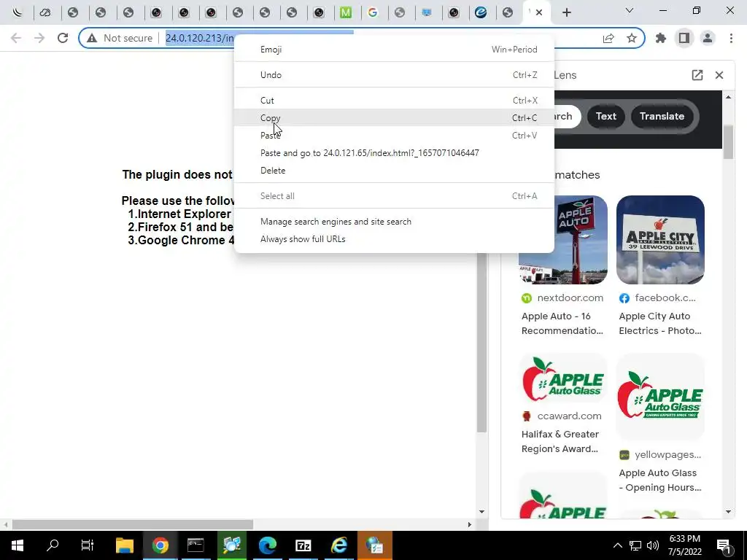Screen dimensions: 747x560
Task: Share this page via share icon
Action: pyautogui.click(x=608, y=38)
